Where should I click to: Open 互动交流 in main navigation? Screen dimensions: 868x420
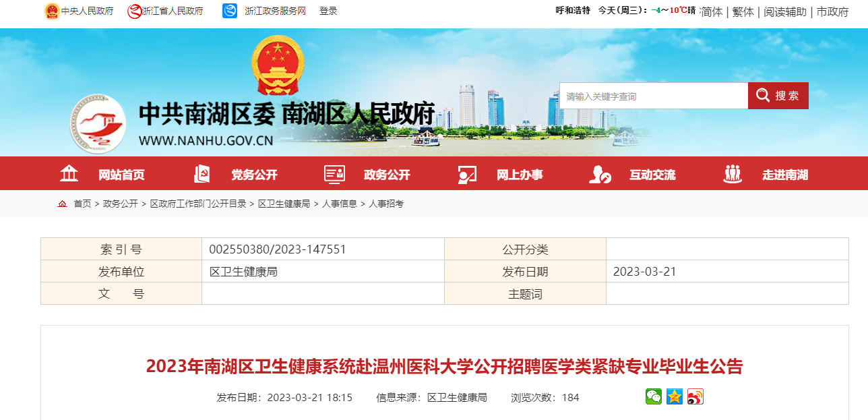pyautogui.click(x=652, y=175)
